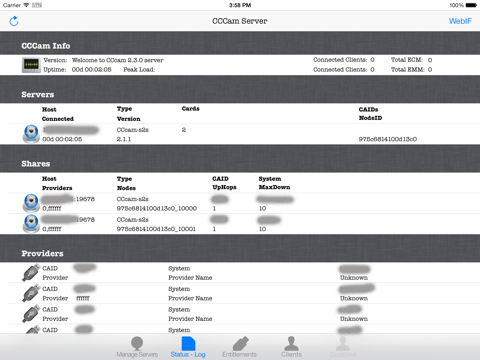
Task: Click the battery icon in status bar
Action: click(x=471, y=5)
